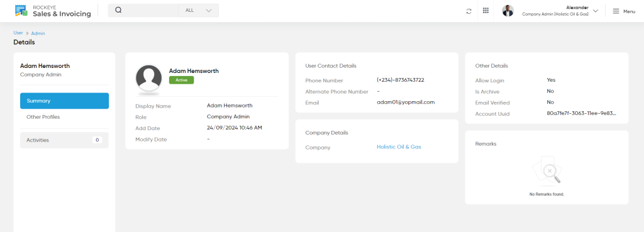
Task: Click the Admin breadcrumb link
Action: pyautogui.click(x=38, y=33)
